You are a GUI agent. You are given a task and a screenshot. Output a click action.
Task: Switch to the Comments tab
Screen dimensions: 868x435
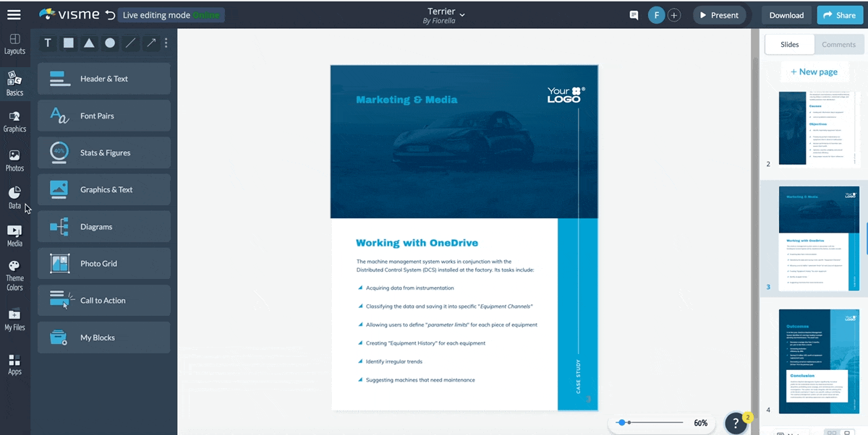838,44
